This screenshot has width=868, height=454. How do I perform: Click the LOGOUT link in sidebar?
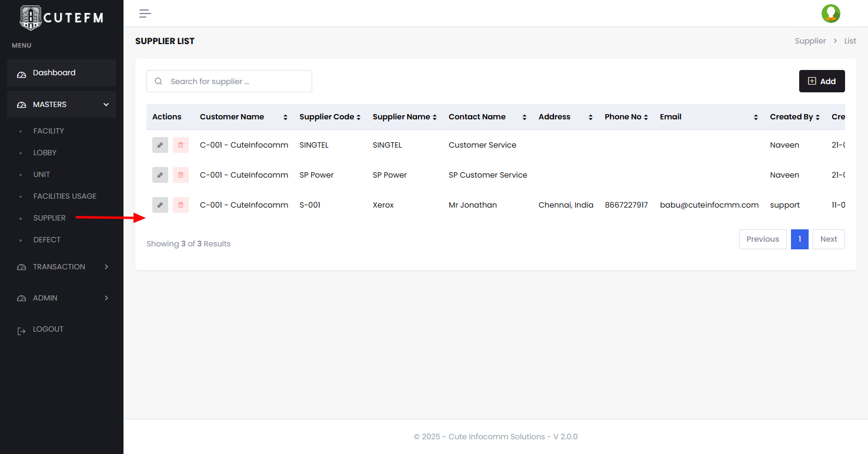[48, 329]
